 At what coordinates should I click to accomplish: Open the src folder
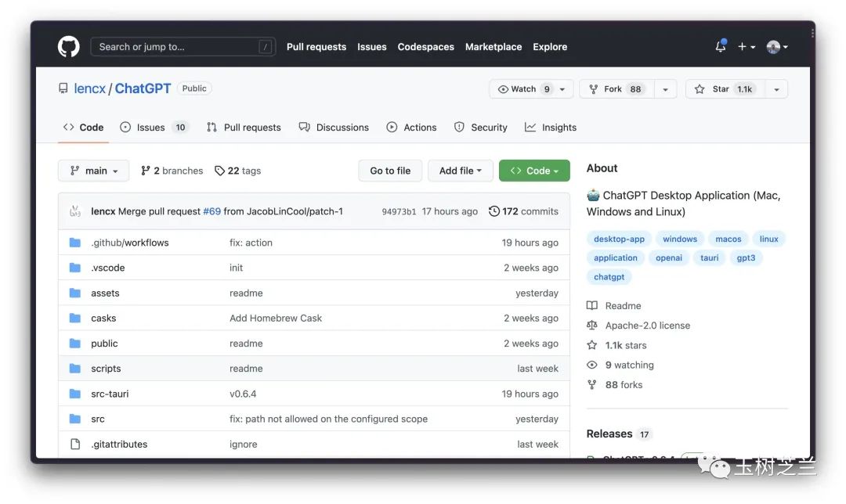click(98, 419)
